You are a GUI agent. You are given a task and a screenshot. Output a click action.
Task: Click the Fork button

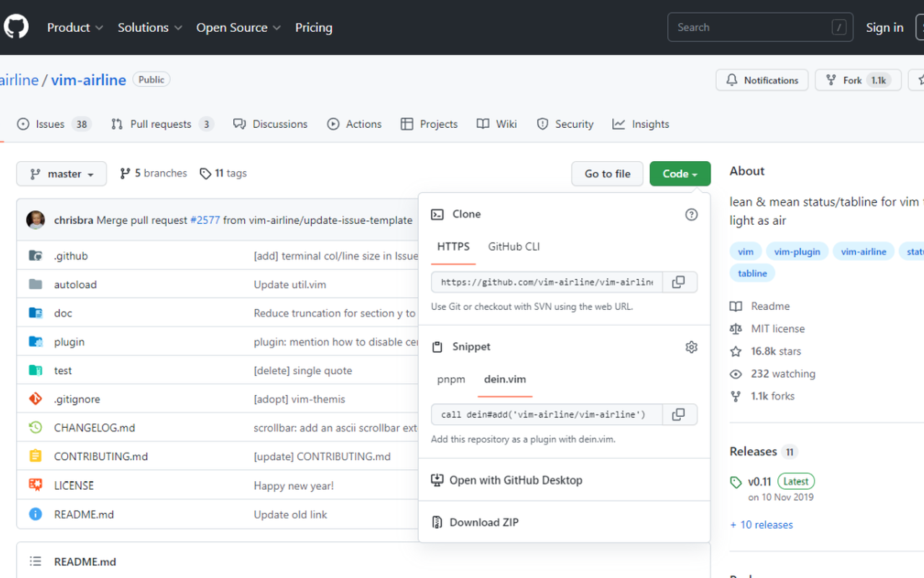click(x=858, y=80)
